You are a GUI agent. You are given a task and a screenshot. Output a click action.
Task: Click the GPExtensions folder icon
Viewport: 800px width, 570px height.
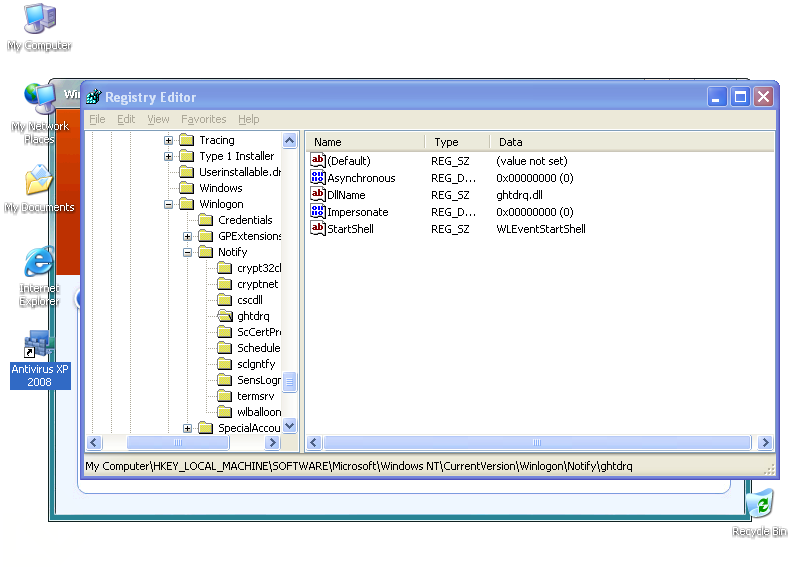[206, 236]
